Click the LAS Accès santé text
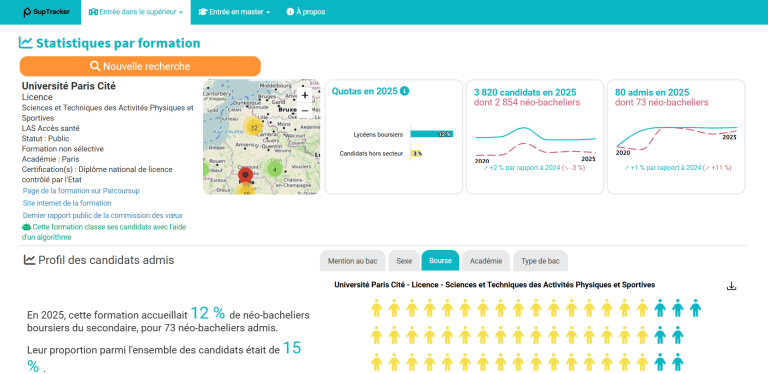The width and height of the screenshot is (768, 374). [50, 128]
